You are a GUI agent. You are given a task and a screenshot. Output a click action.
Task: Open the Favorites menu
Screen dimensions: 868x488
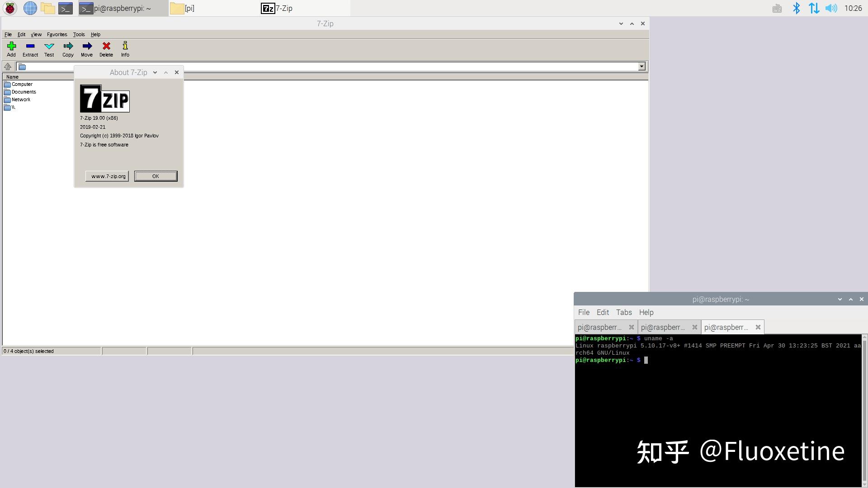pyautogui.click(x=57, y=34)
